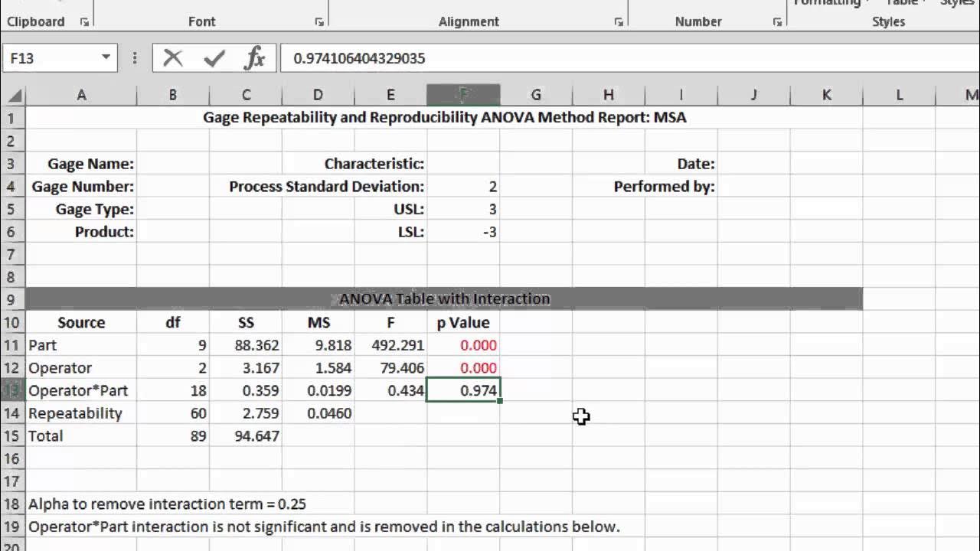Open the Insert Function fx dialog
The width and height of the screenshot is (980, 551).
pyautogui.click(x=254, y=58)
